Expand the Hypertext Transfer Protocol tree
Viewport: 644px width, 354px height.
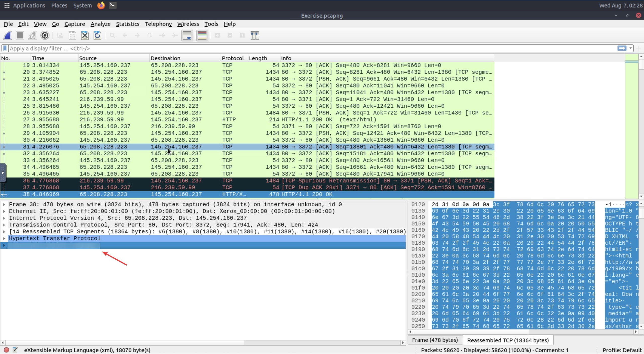(x=4, y=238)
